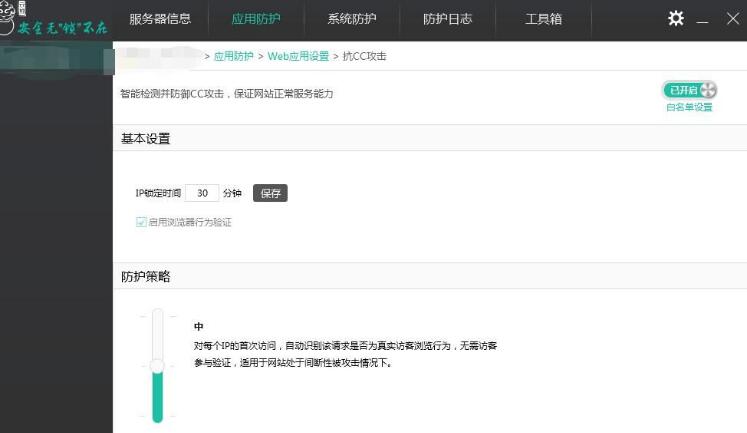Click the blurred item in the left sidebar

click(x=57, y=58)
